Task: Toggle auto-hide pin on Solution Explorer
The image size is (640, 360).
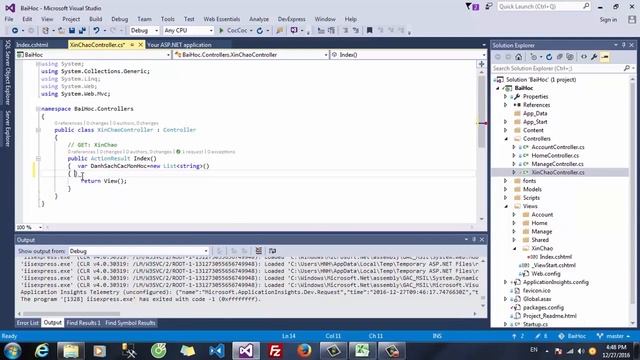Action: tap(624, 45)
